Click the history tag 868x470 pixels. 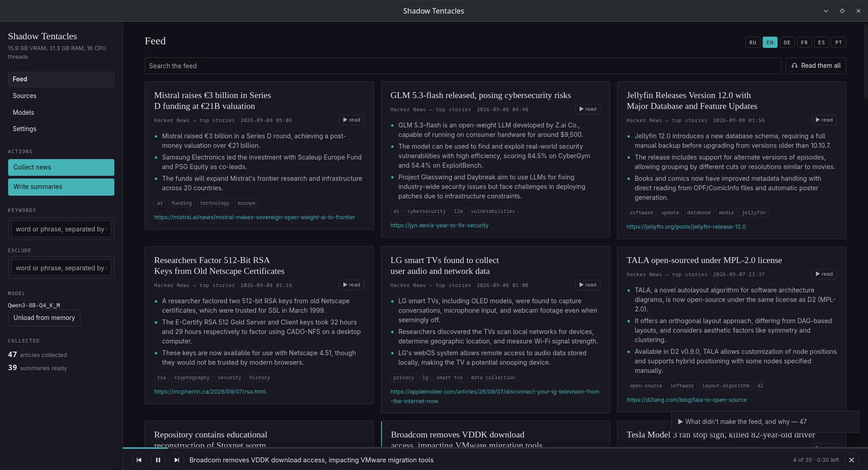(x=259, y=378)
